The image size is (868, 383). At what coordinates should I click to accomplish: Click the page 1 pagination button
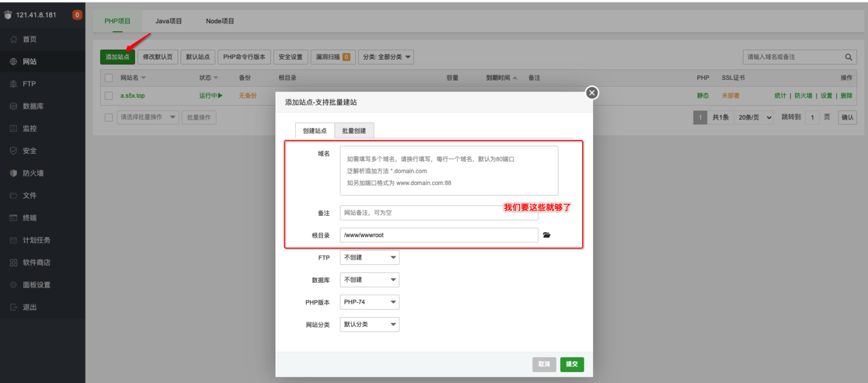[700, 117]
